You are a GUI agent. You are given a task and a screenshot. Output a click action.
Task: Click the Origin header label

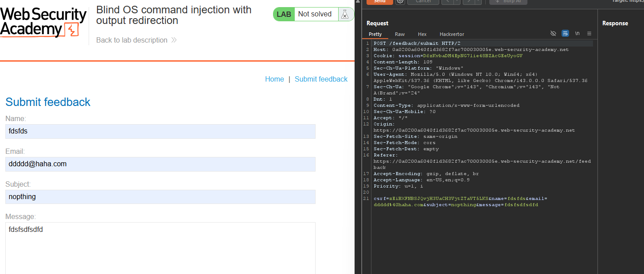coord(384,124)
